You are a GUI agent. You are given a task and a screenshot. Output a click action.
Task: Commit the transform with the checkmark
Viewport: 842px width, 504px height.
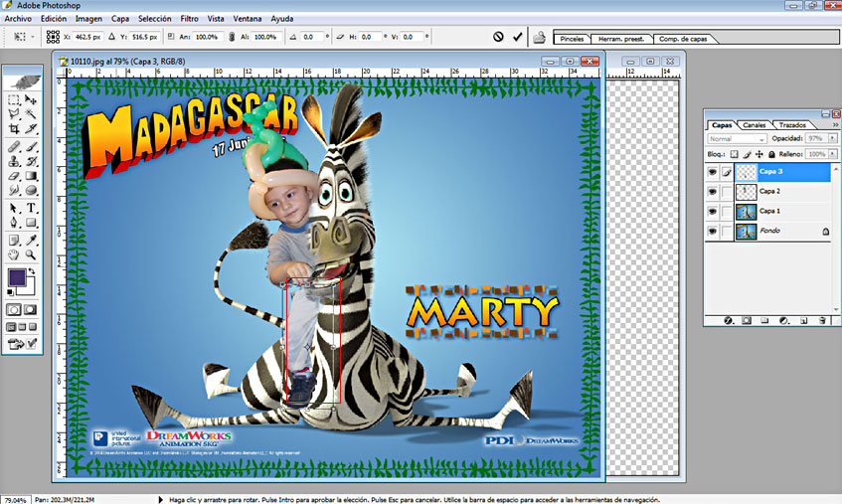518,37
